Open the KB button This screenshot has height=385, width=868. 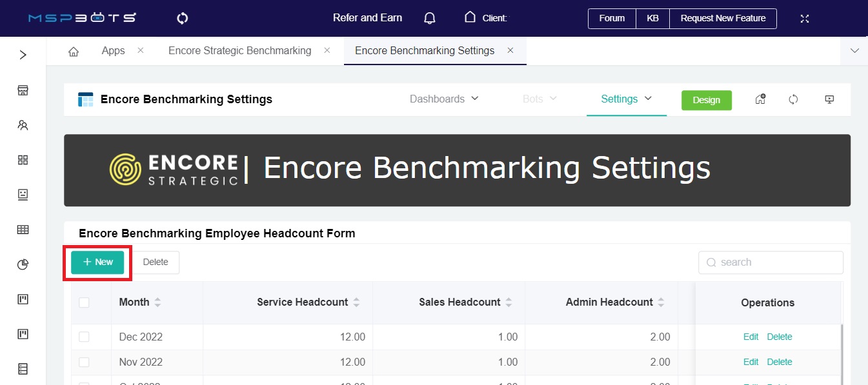tap(652, 18)
